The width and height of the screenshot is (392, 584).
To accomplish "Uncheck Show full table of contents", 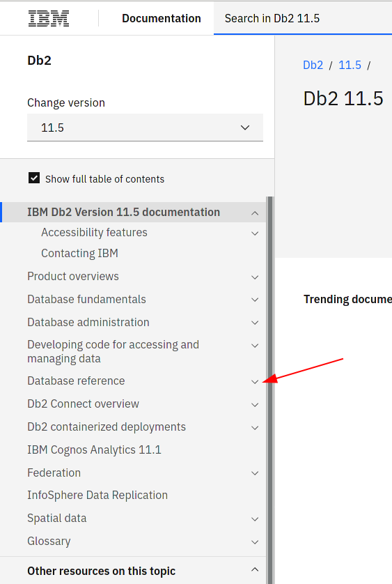I will [34, 178].
